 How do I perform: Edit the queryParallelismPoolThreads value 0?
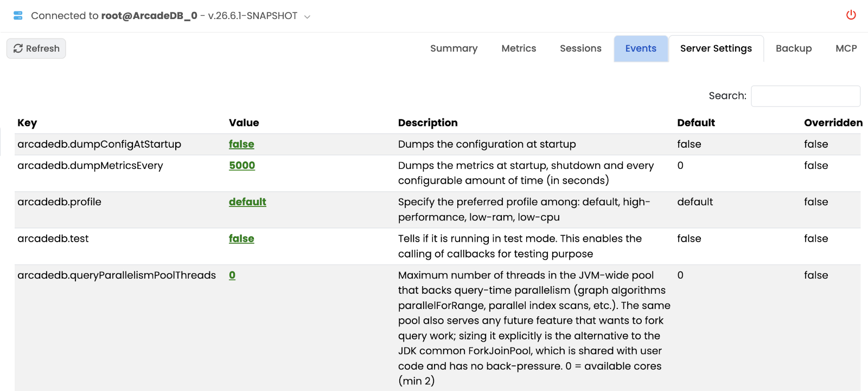tap(232, 275)
